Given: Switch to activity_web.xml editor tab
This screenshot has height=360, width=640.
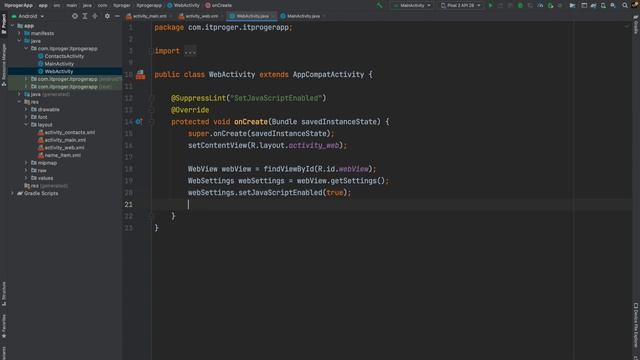Looking at the screenshot, I should (201, 16).
